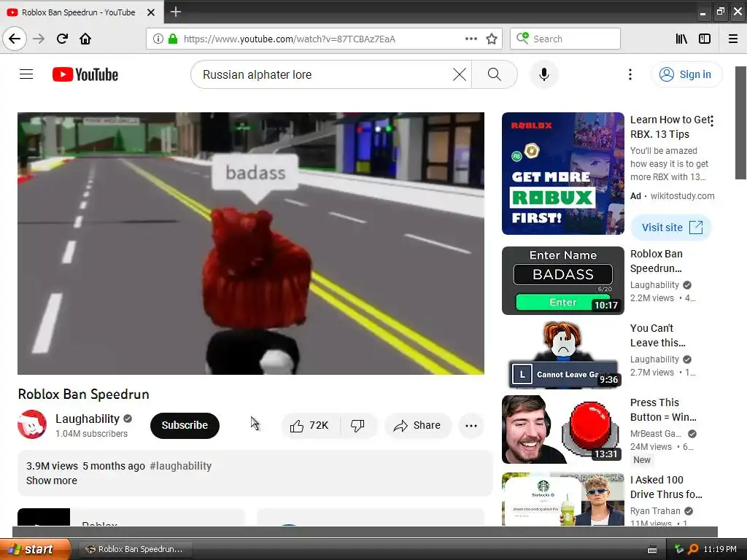747x560 pixels.
Task: Go back using the browser back arrow
Action: (15, 39)
